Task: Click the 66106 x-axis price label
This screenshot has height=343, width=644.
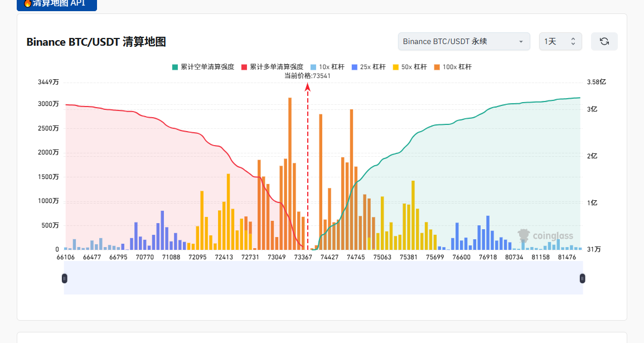Action: 66,257
